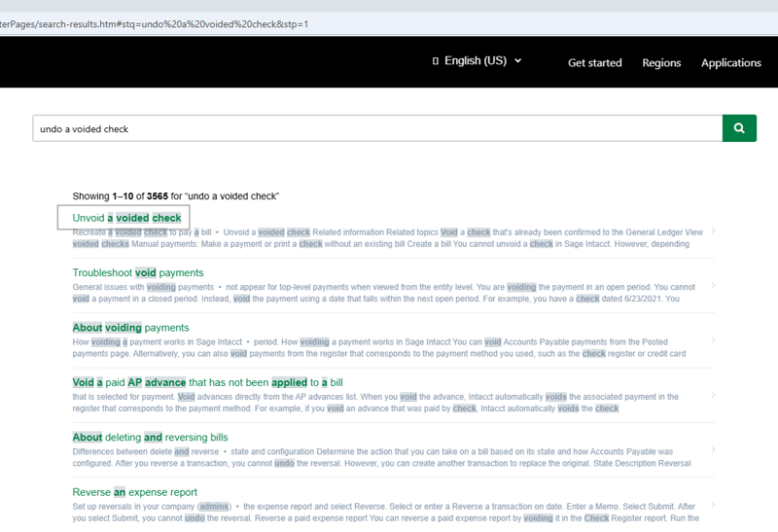The image size is (778, 532).
Task: Click the arrow beside About voiding payments result
Action: tap(713, 340)
